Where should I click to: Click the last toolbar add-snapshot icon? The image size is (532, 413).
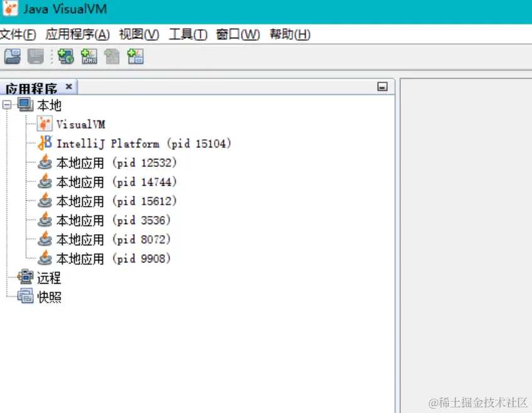click(x=136, y=56)
